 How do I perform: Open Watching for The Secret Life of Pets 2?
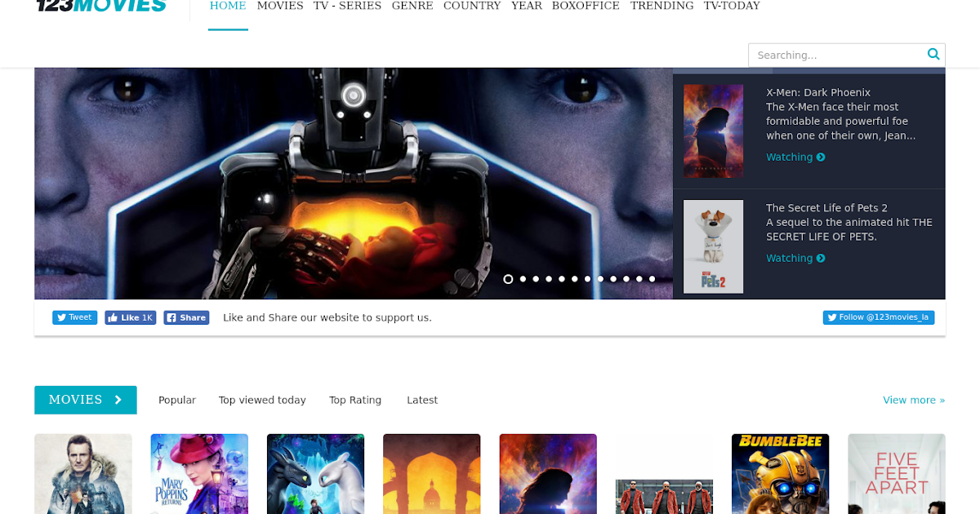[789, 258]
